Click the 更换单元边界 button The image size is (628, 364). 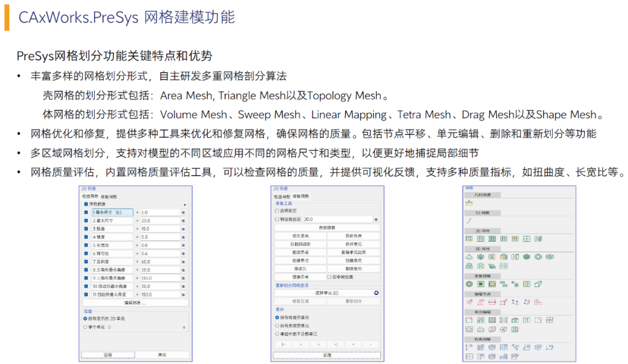click(x=354, y=253)
